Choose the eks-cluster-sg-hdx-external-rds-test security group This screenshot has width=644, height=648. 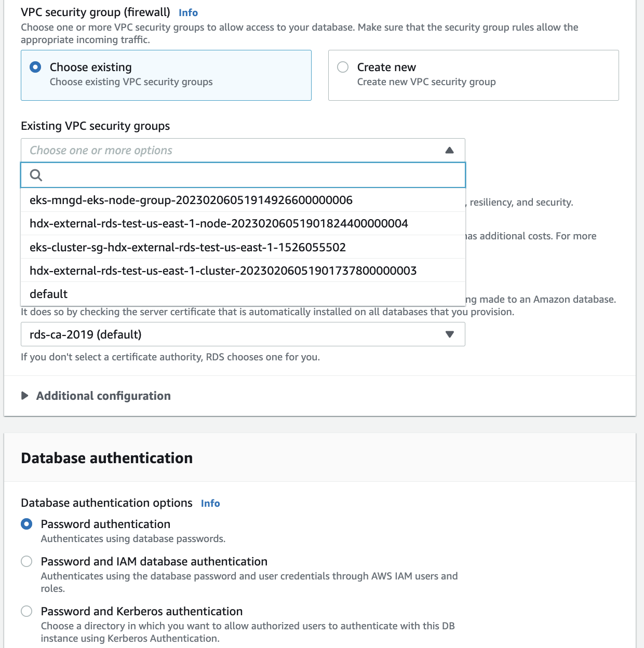pos(187,247)
